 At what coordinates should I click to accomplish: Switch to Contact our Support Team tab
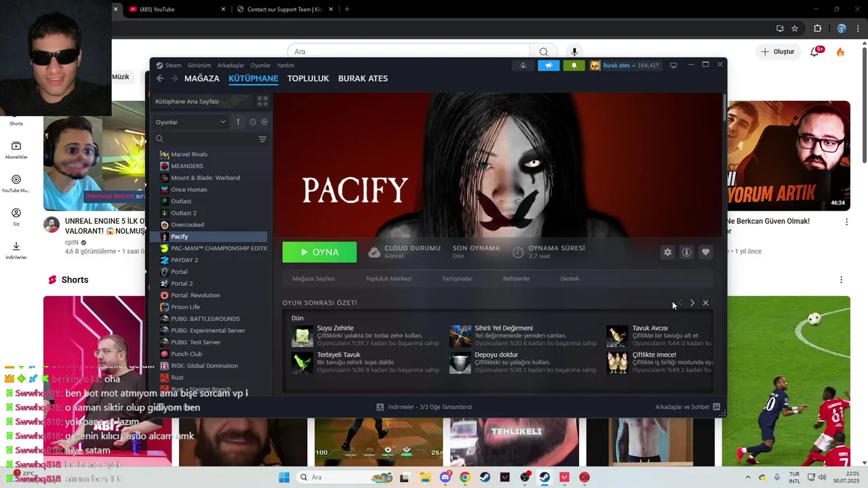[283, 9]
